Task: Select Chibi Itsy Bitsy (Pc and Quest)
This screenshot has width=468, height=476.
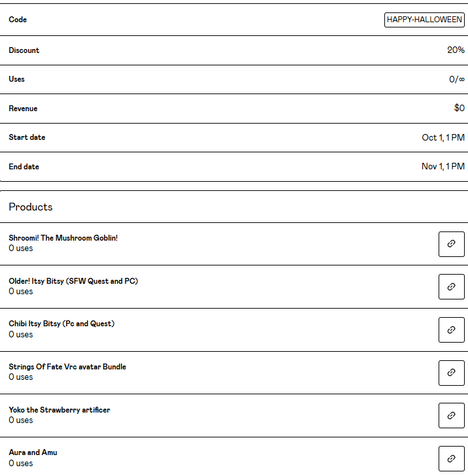Action: click(x=61, y=324)
